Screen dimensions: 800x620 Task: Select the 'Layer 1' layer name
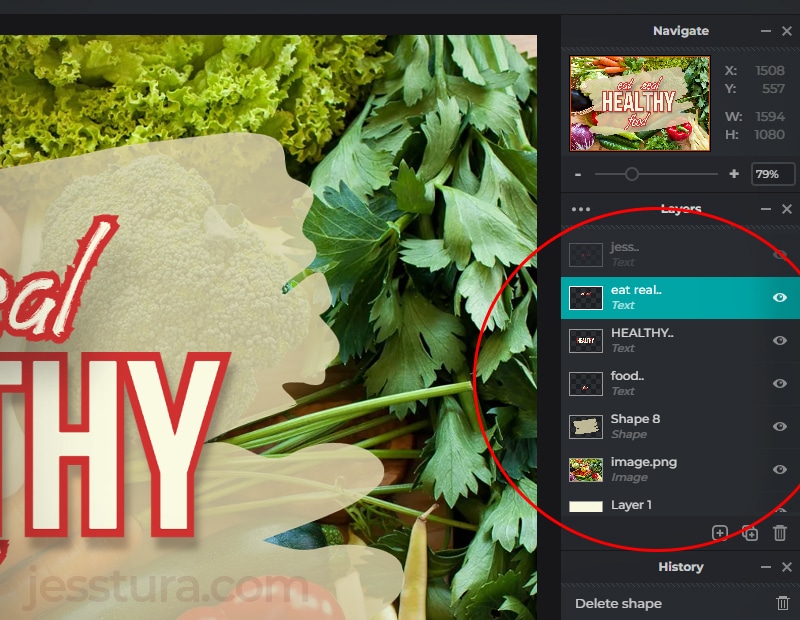pos(631,505)
